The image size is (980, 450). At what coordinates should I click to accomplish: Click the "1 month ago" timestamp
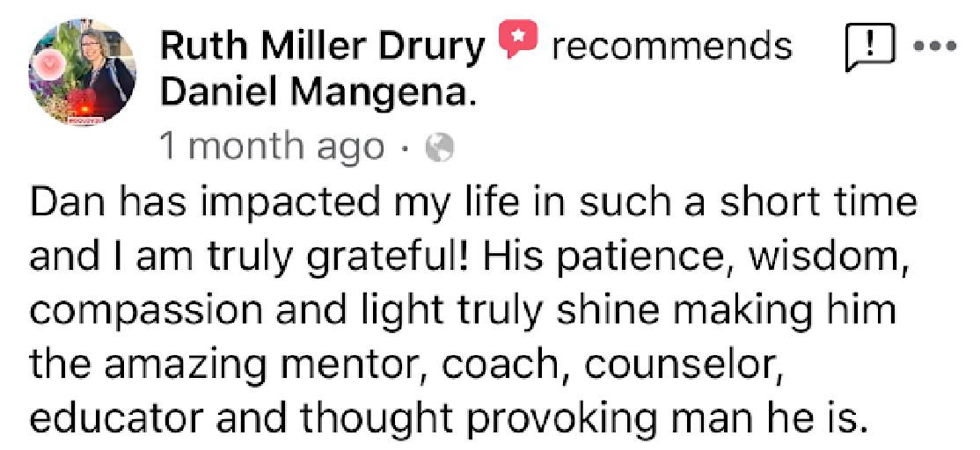pyautogui.click(x=272, y=147)
